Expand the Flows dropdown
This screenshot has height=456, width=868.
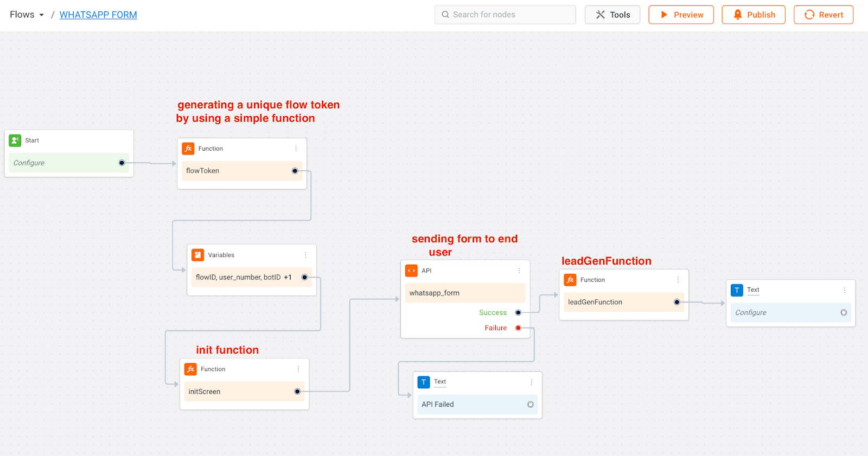(x=27, y=15)
